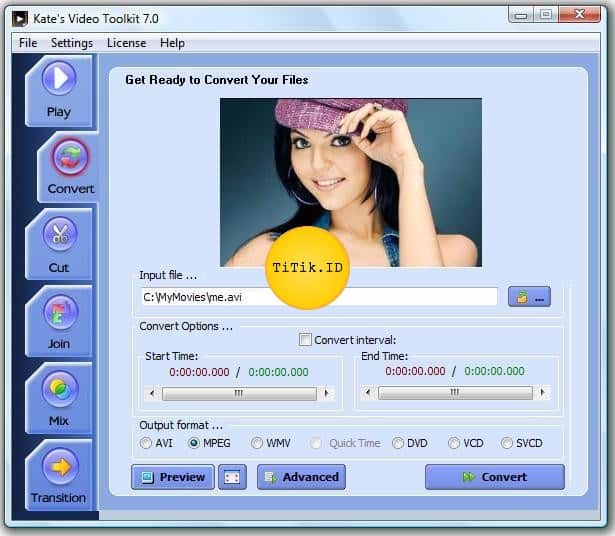Viewport: 615px width, 536px height.
Task: Open the License menu
Action: pos(126,43)
